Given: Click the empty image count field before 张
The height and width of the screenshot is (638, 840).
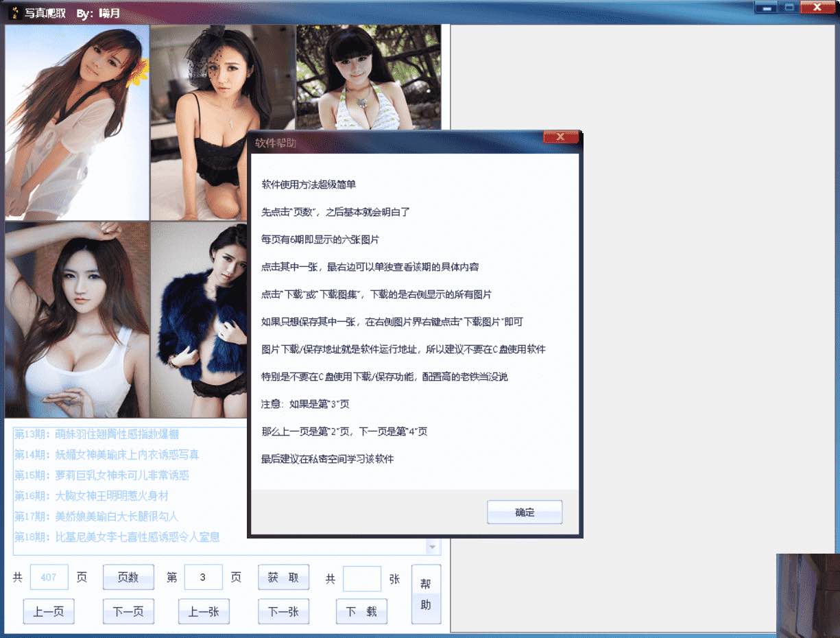Looking at the screenshot, I should (362, 578).
